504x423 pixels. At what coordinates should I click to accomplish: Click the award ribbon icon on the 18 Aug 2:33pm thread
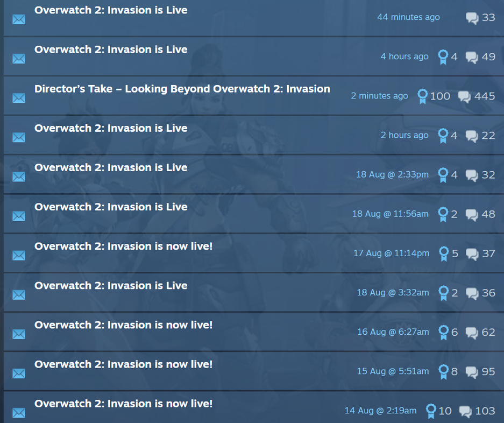[x=443, y=175]
